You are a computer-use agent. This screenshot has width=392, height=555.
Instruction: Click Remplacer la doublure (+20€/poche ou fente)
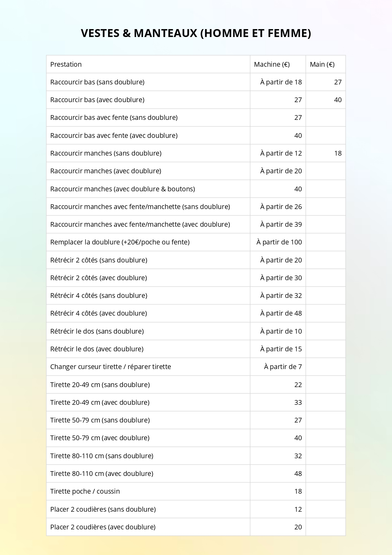[x=120, y=242]
